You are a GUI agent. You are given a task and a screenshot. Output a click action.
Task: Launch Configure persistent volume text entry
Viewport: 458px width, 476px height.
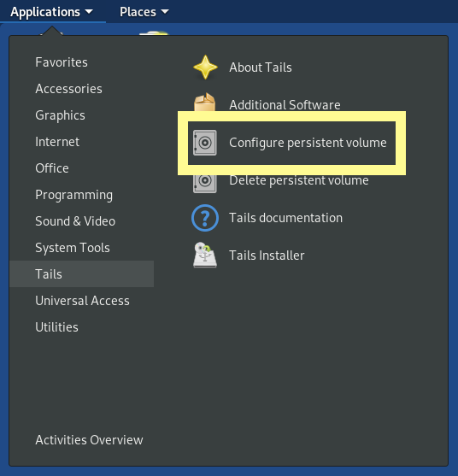pyautogui.click(x=308, y=143)
